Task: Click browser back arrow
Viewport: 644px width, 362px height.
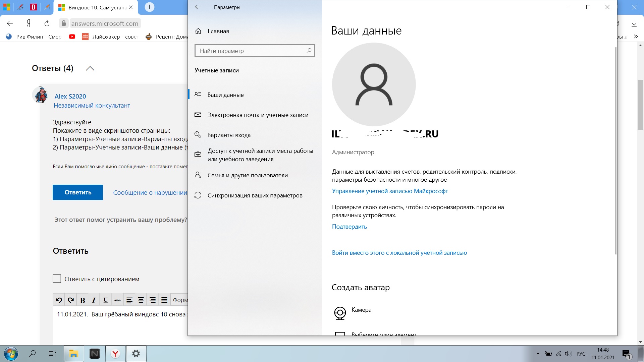Action: (x=10, y=23)
